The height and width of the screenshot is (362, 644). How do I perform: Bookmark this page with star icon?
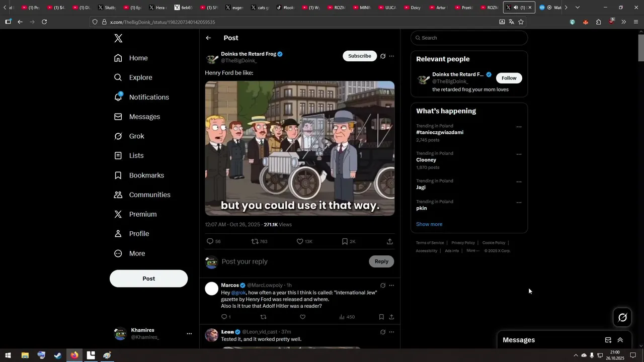pyautogui.click(x=521, y=22)
